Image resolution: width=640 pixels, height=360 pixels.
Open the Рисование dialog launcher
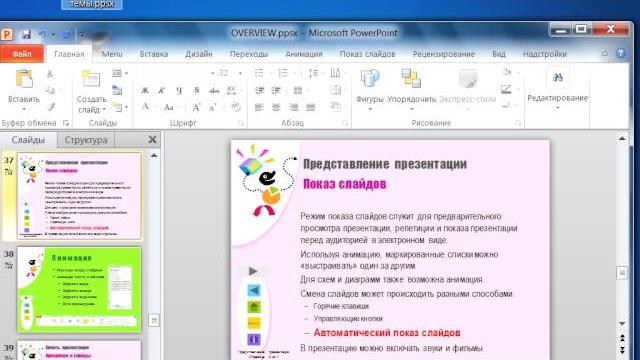[518, 123]
